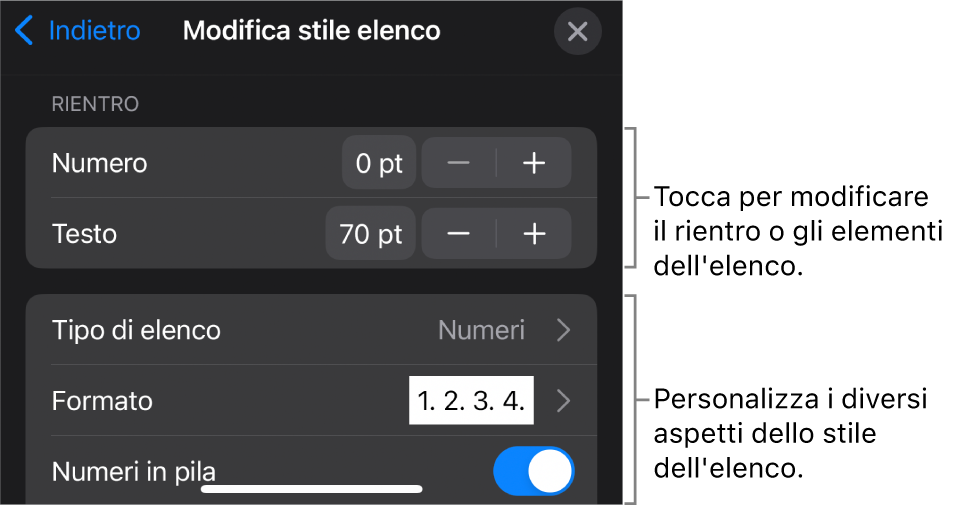The image size is (958, 505).
Task: Tap the Numero 0 pt value field
Action: click(378, 164)
